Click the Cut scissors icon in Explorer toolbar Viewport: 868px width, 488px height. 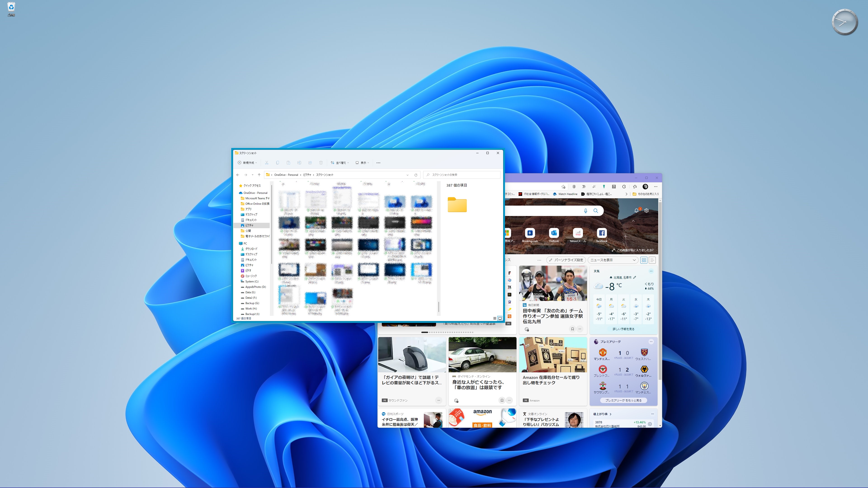[267, 163]
